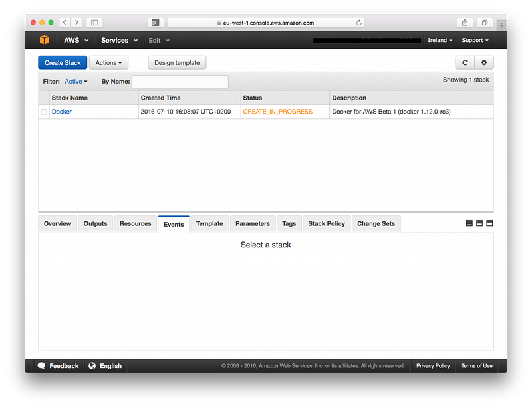The height and width of the screenshot is (408, 532).
Task: Click the CREATE_IN_PROGRESS status text
Action: 278,112
